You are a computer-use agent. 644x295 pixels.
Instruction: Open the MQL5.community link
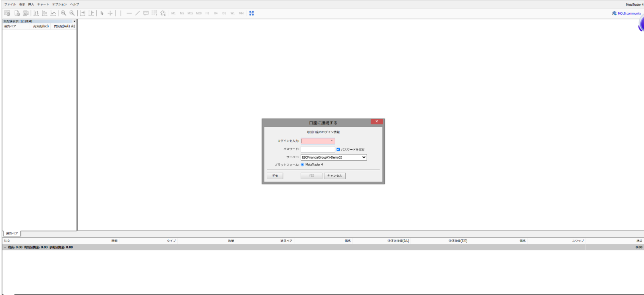tap(630, 13)
